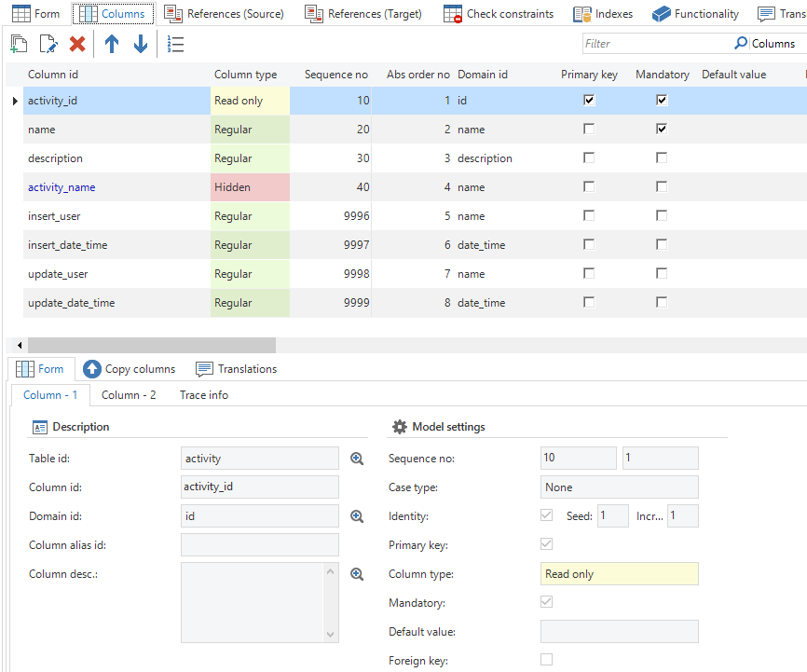Screen dimensions: 807x672
Task: Check Primary key for the description row
Action: coord(589,158)
